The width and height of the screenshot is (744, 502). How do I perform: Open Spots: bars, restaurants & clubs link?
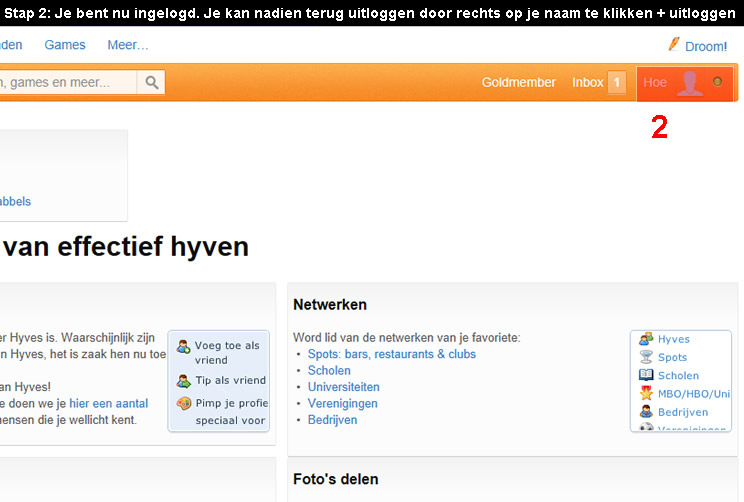[x=391, y=354]
